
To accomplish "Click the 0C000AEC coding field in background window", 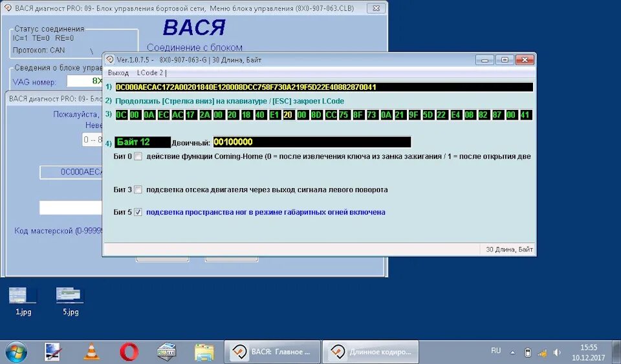I will (x=71, y=172).
